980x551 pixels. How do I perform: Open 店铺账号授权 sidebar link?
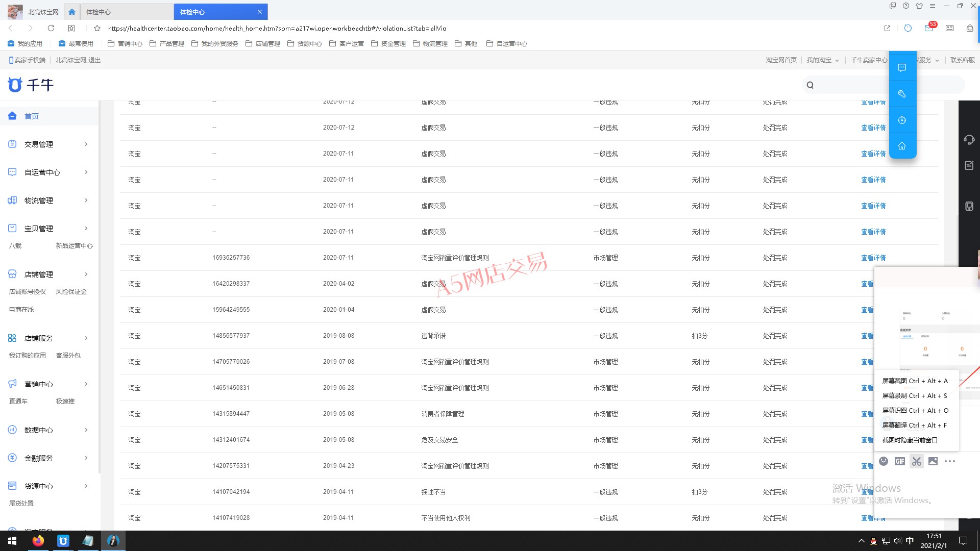[28, 292]
